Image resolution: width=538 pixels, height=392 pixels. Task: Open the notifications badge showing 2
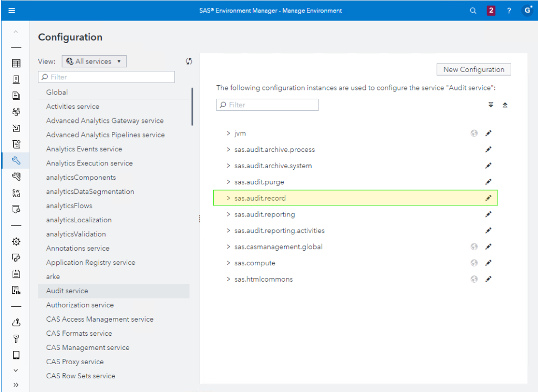(x=491, y=11)
